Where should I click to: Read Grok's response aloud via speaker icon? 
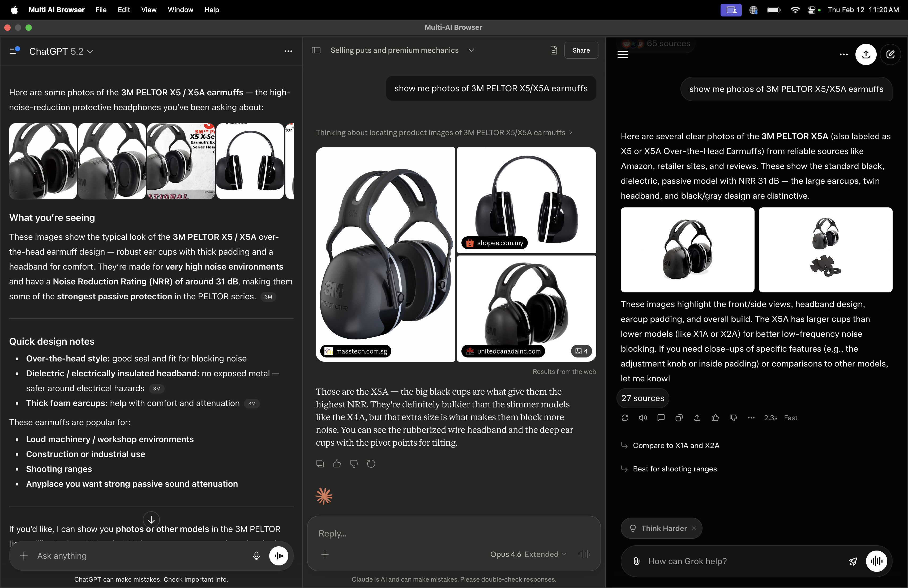tap(643, 418)
